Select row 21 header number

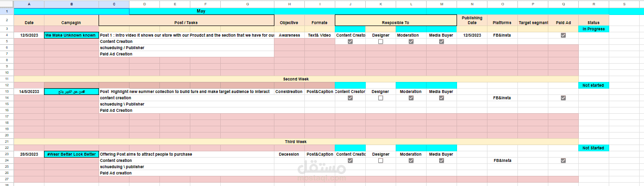point(7,141)
